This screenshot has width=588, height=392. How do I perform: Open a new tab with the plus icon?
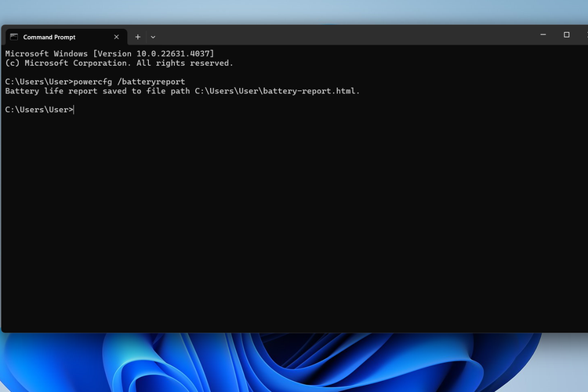coord(138,37)
